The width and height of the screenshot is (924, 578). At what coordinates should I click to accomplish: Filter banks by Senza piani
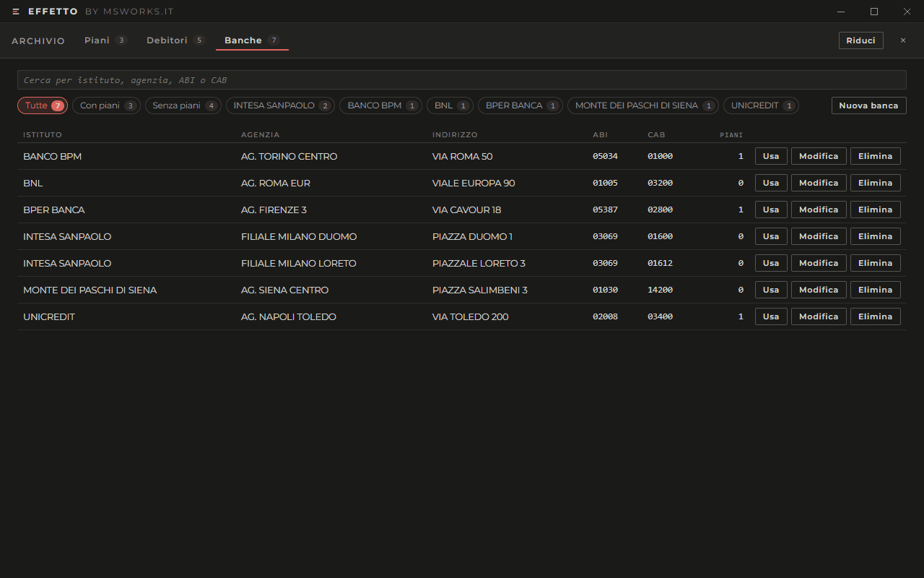pyautogui.click(x=183, y=105)
